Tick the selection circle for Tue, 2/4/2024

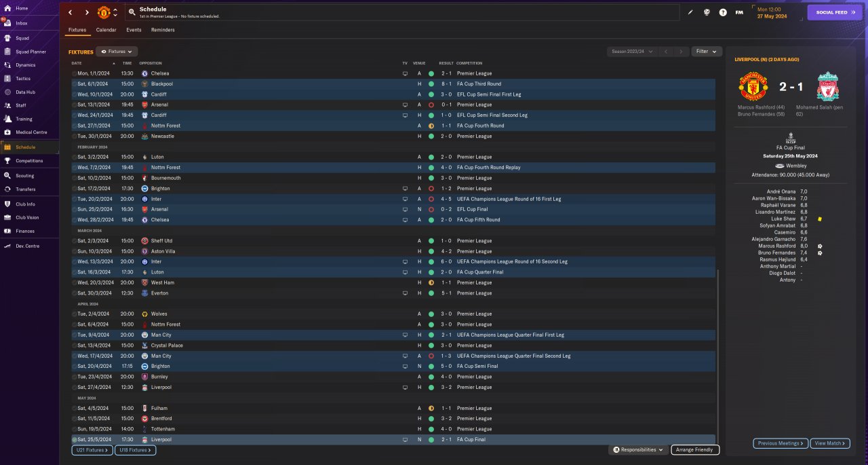point(75,314)
